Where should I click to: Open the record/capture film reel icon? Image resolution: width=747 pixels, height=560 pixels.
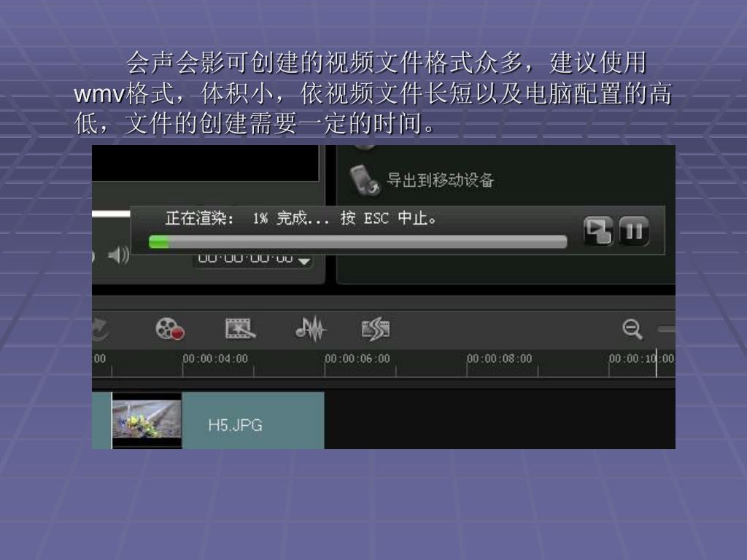pos(170,329)
